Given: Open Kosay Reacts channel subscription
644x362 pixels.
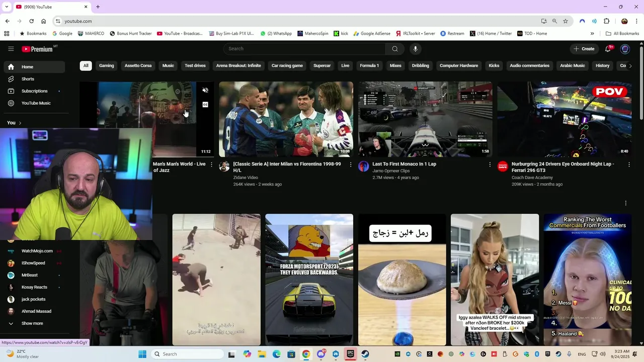Looking at the screenshot, I should pos(34,287).
